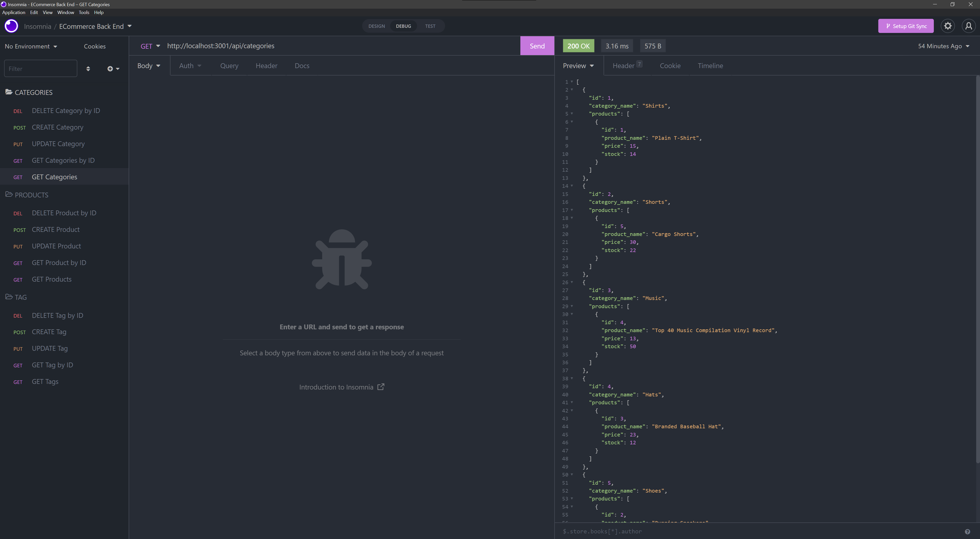The image size is (980, 539).
Task: Click the sidebar sort requests icon
Action: coord(88,68)
